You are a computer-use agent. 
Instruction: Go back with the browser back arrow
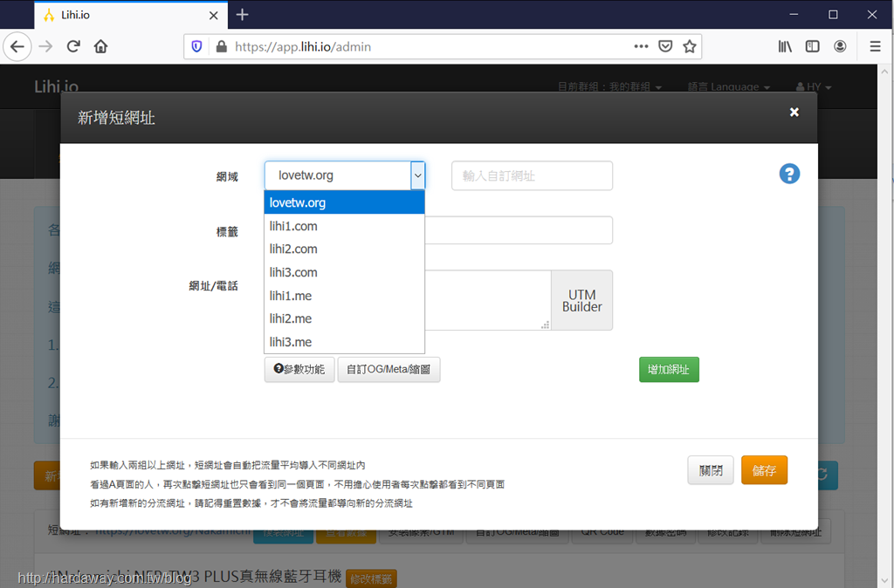tap(17, 47)
